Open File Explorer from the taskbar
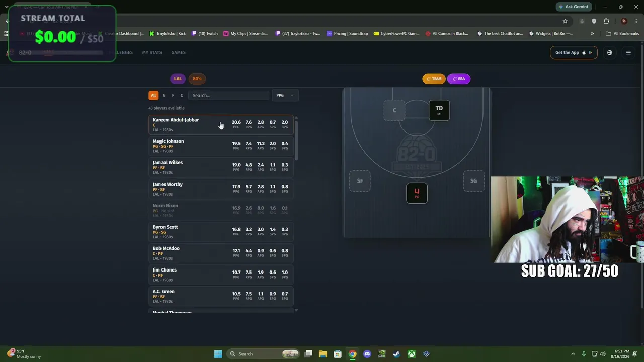 [323, 354]
